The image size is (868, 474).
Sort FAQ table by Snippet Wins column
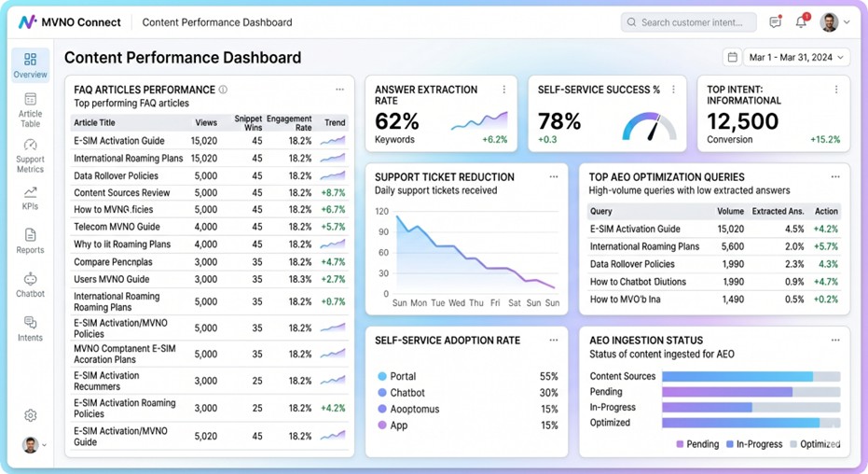(248, 122)
